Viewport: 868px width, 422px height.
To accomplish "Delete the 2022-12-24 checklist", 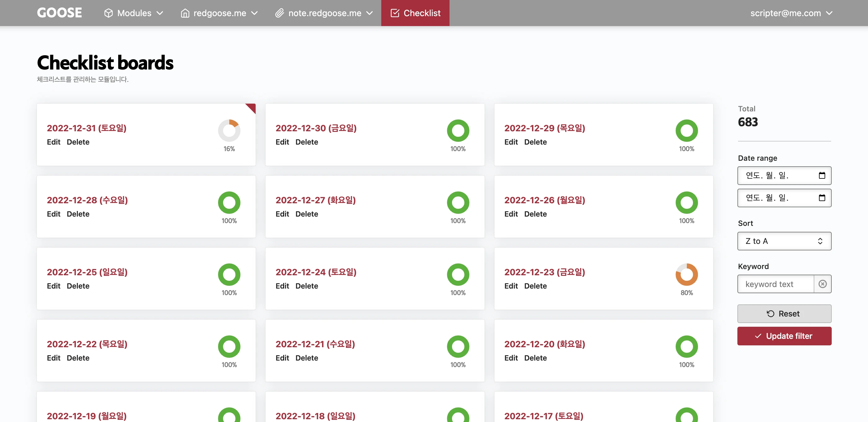I will click(307, 286).
